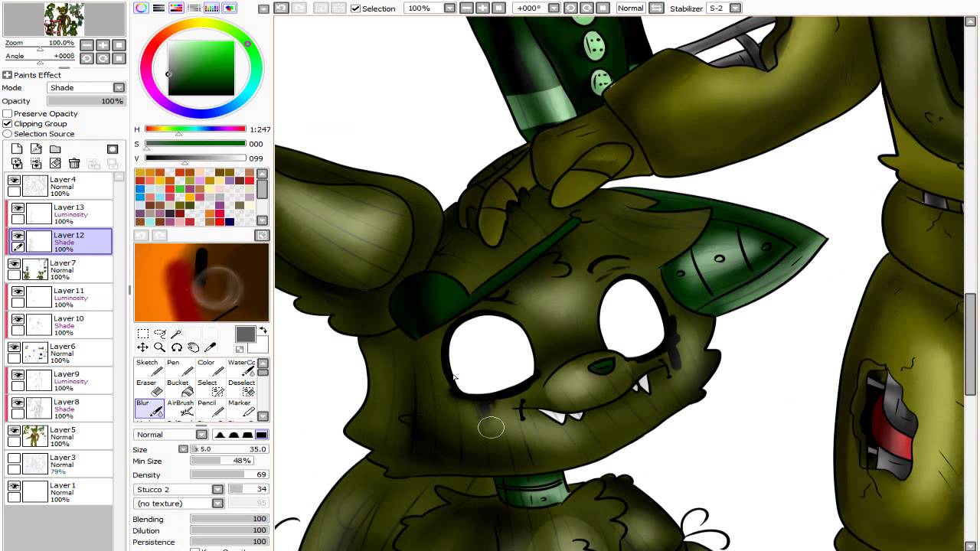Select the Selection Source radio option
The height and width of the screenshot is (551, 980).
pyautogui.click(x=8, y=133)
